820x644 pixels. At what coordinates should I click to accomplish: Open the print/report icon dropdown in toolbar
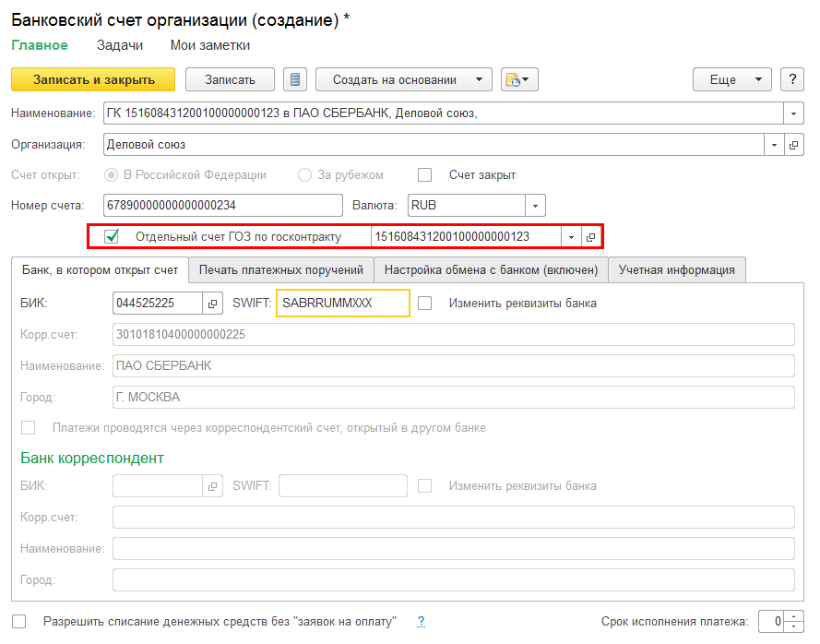(x=519, y=79)
